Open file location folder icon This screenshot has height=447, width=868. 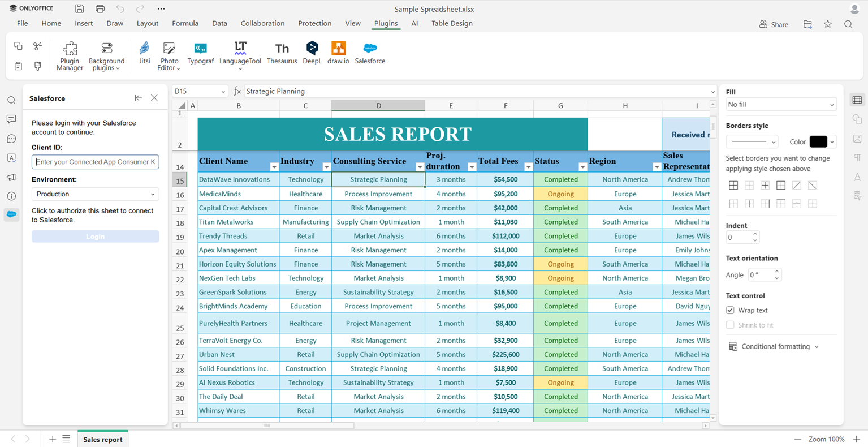tap(807, 24)
